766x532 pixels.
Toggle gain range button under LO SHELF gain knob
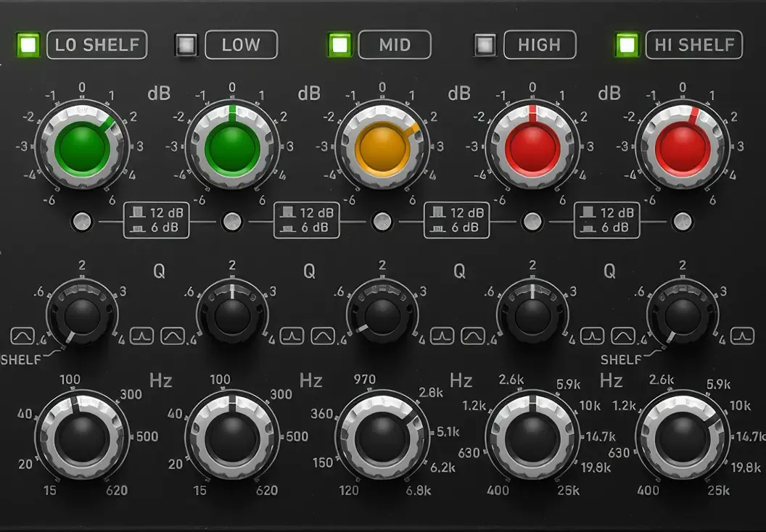pyautogui.click(x=82, y=222)
